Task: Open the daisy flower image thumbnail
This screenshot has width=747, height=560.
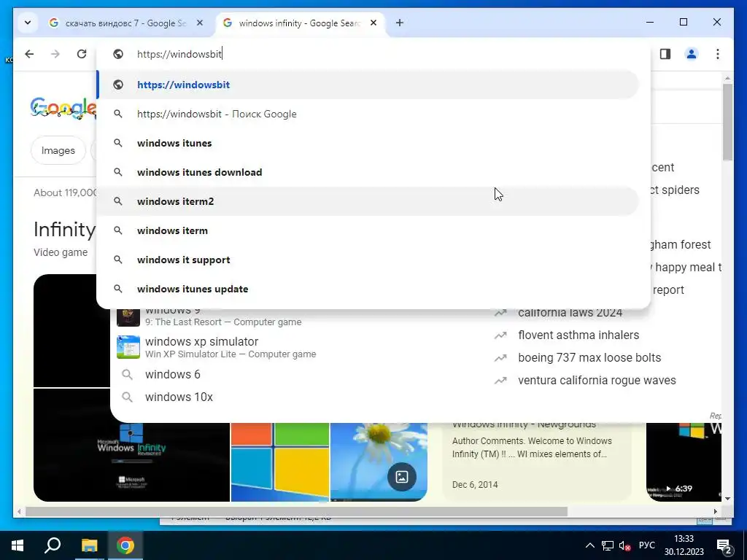Action: [379, 462]
